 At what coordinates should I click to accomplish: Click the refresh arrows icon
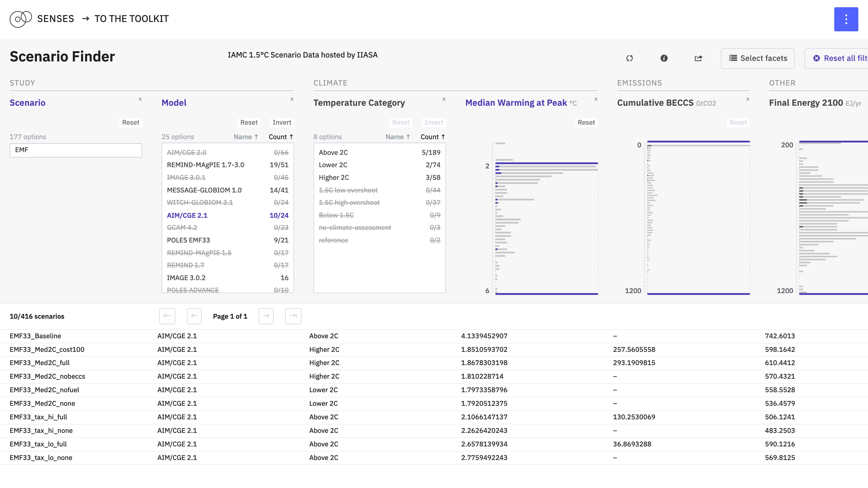tap(629, 58)
